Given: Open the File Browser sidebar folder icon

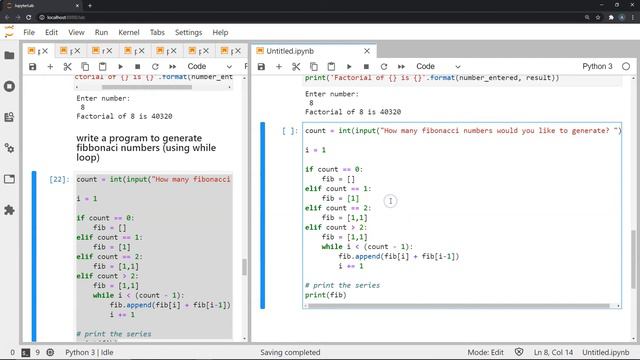Looking at the screenshot, I should pos(9,55).
